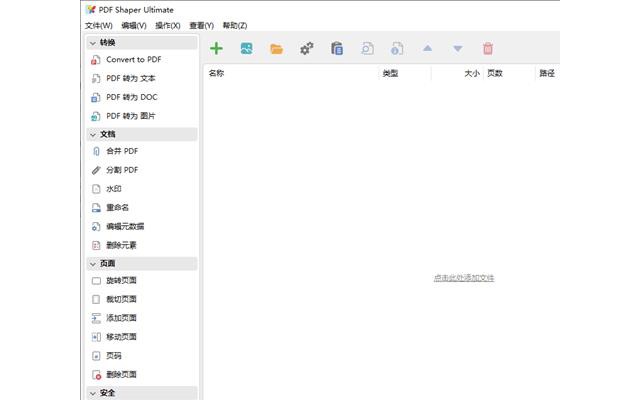Select the 文档 section header label

[108, 134]
